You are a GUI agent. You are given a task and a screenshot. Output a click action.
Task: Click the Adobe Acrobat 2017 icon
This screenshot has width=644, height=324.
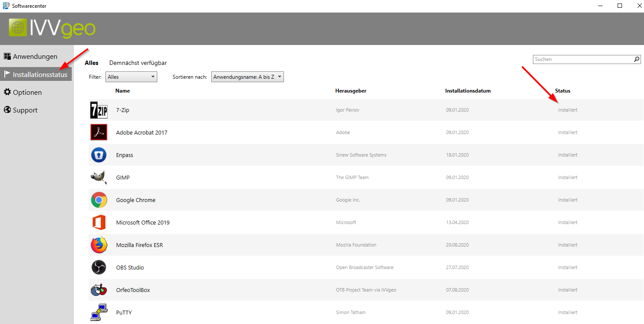[99, 132]
